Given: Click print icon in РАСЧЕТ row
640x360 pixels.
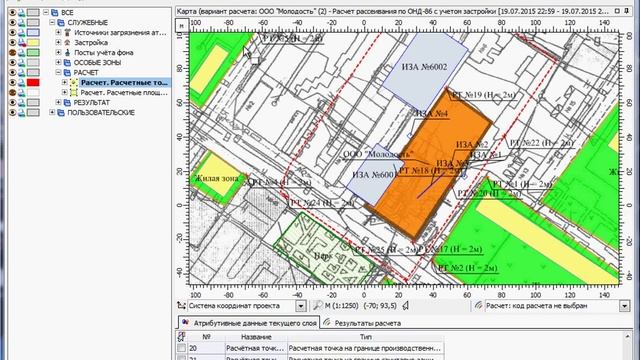Looking at the screenshot, I should (x=22, y=73).
